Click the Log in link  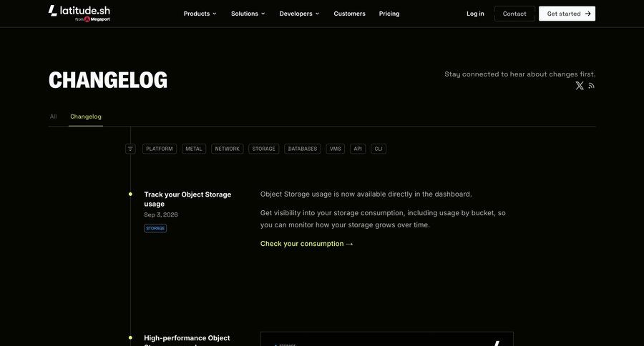pyautogui.click(x=475, y=14)
